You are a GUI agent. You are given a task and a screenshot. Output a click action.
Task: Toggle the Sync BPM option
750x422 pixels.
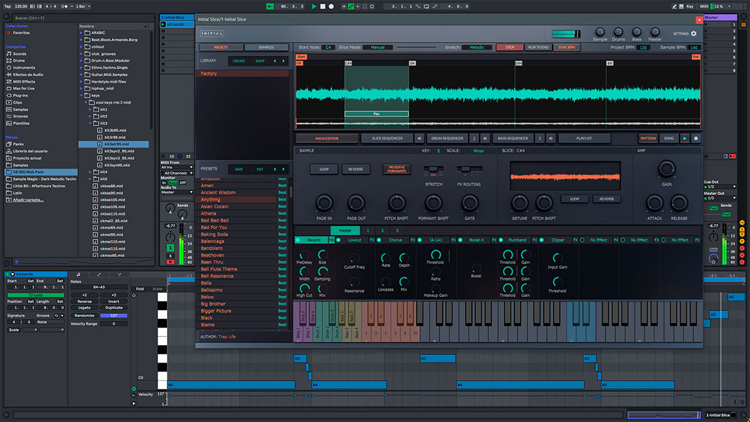567,47
